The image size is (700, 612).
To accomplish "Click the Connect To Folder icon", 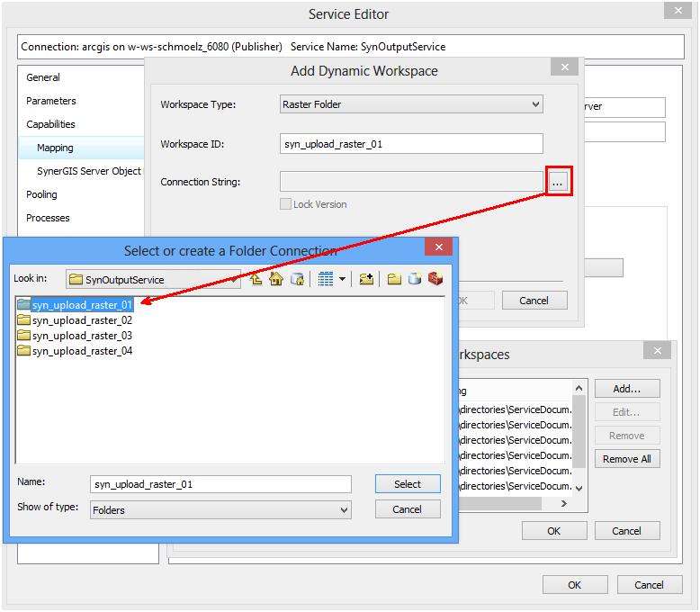I will (x=365, y=279).
